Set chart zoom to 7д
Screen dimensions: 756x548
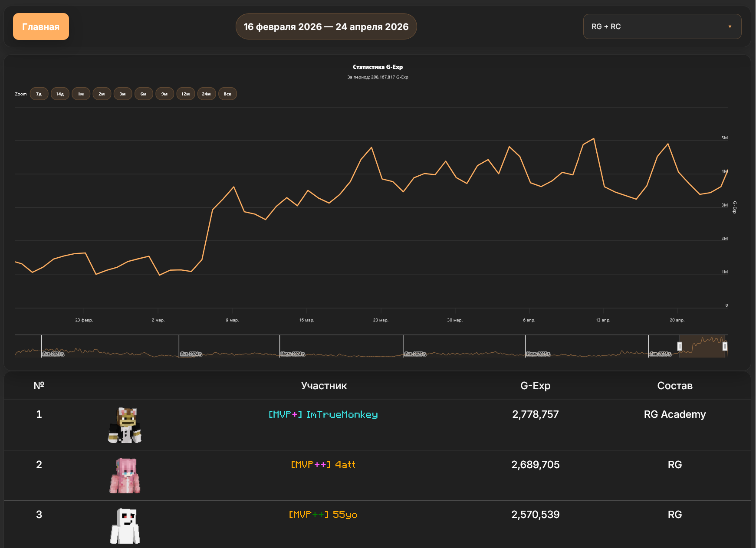tap(39, 94)
